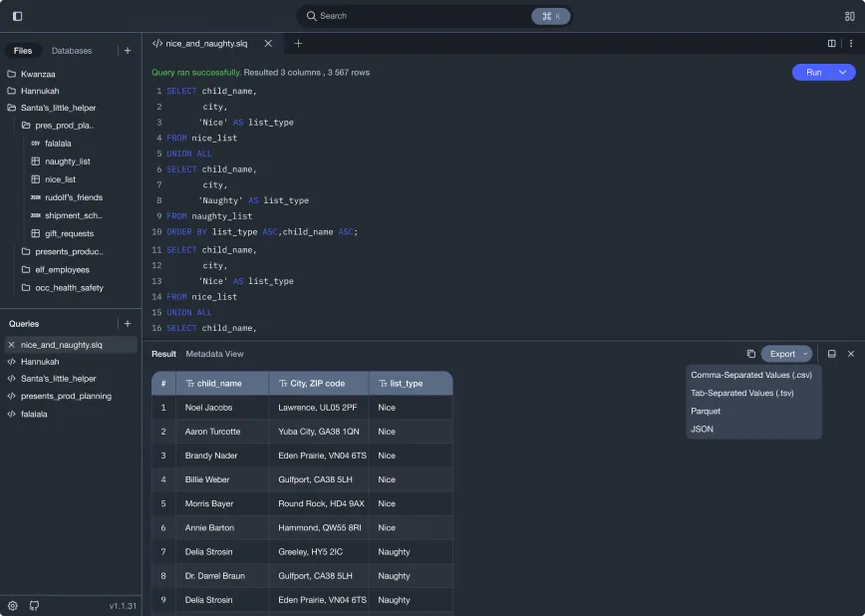Click Hannukah query code icon
This screenshot has height=616, width=865.
[12, 362]
